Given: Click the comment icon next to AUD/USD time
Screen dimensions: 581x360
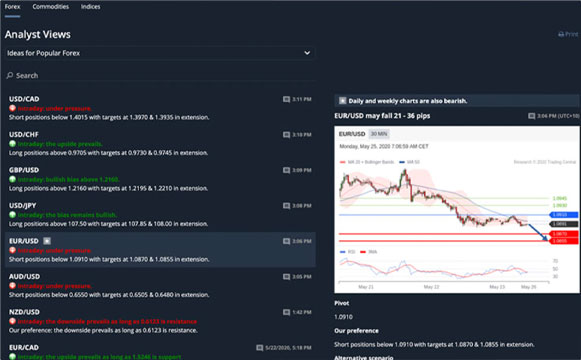Looking at the screenshot, I should (x=286, y=277).
